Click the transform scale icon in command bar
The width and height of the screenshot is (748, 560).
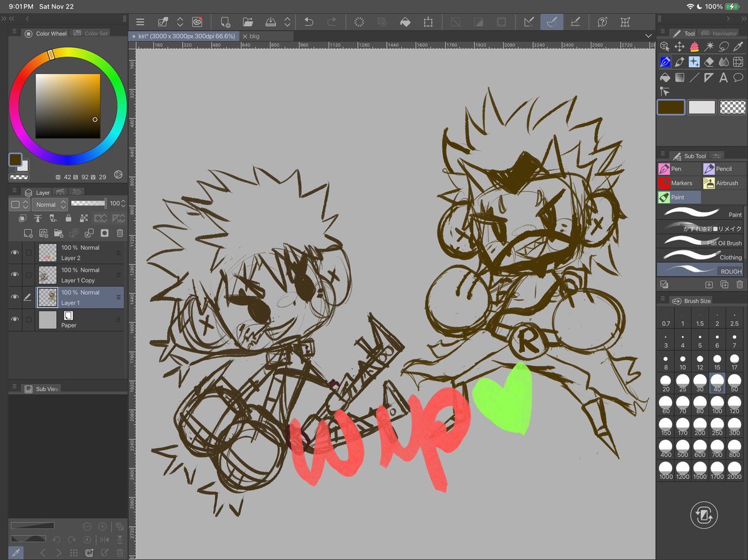point(428,22)
